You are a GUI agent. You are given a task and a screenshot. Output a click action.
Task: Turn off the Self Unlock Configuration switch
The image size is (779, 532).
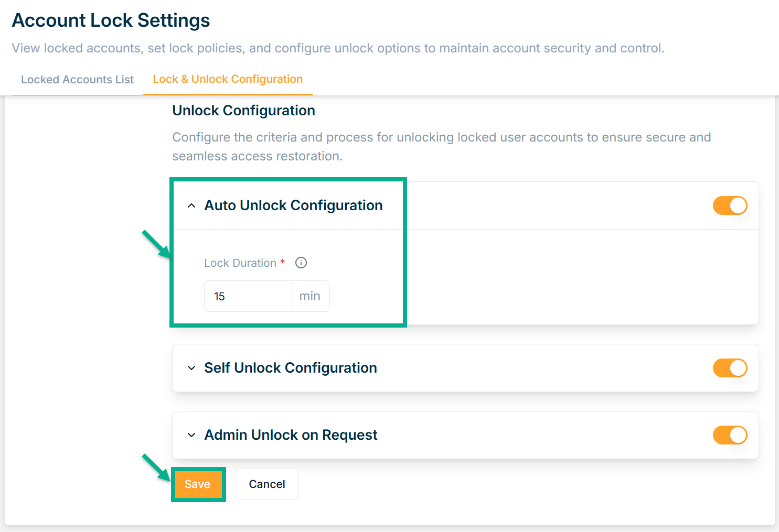click(x=730, y=368)
